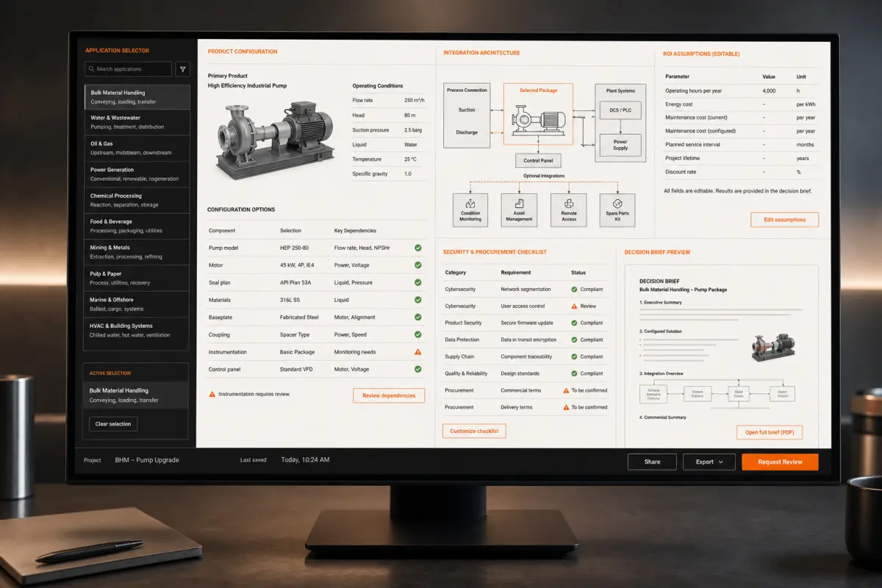Click the Network segmentation Compliant status check

pos(574,290)
